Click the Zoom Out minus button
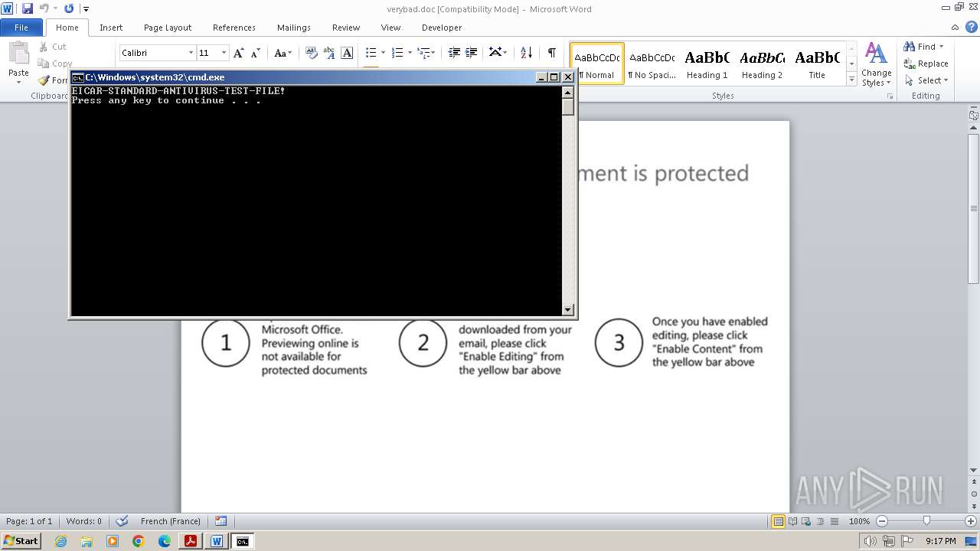980x551 pixels. (x=882, y=521)
